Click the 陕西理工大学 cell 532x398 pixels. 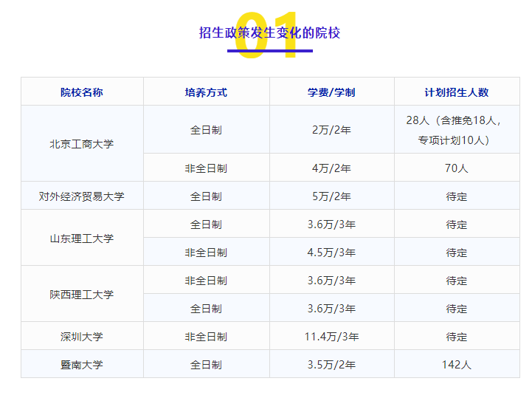[x=82, y=295]
